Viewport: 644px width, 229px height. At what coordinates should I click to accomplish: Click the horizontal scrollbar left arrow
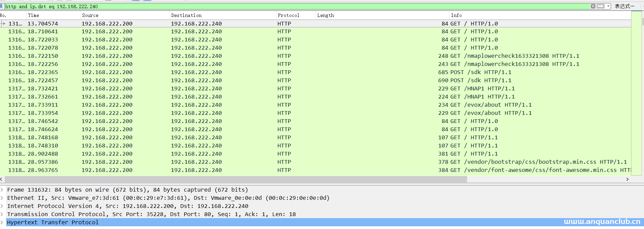[x=2, y=179]
